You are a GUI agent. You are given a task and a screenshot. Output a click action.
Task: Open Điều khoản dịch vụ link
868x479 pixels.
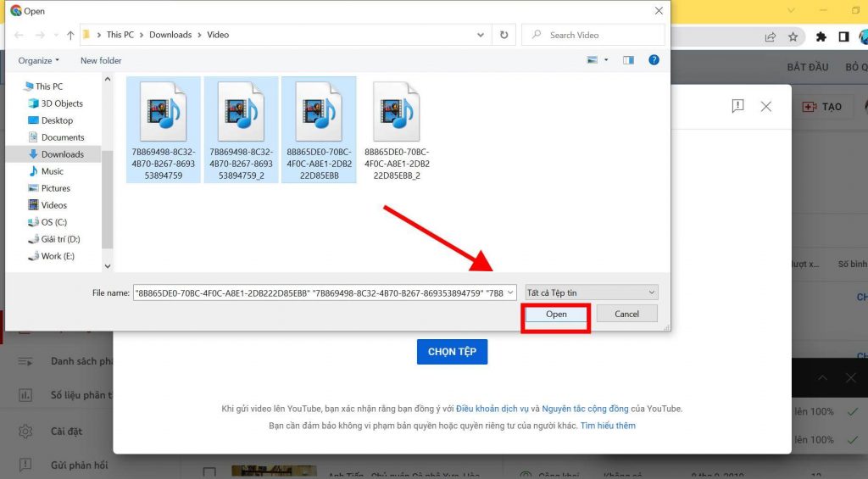[x=492, y=409]
